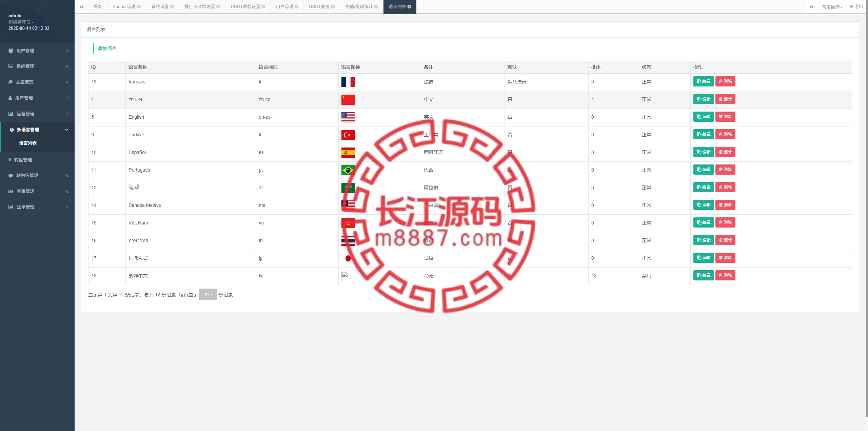Edit the zh-CN language row
This screenshot has height=431, width=868.
[704, 99]
